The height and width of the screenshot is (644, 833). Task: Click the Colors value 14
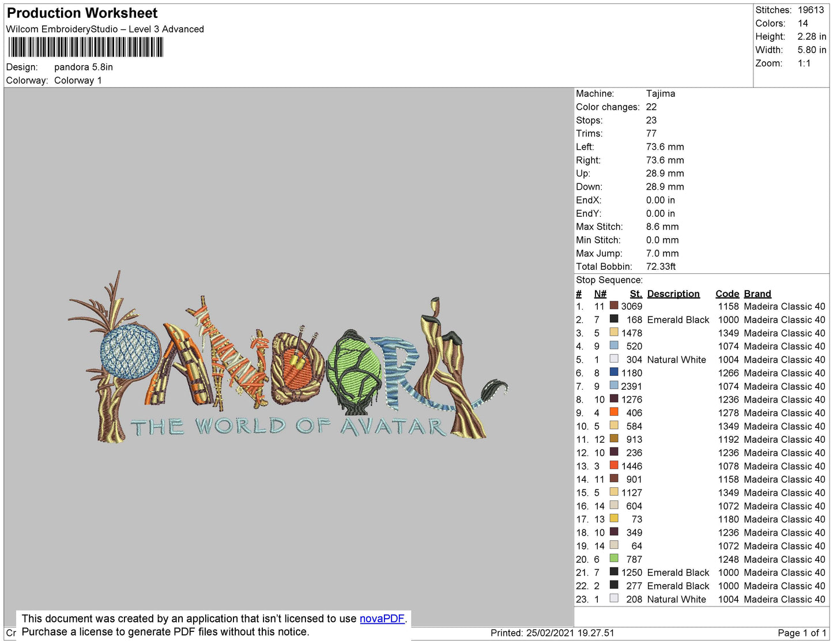point(803,23)
